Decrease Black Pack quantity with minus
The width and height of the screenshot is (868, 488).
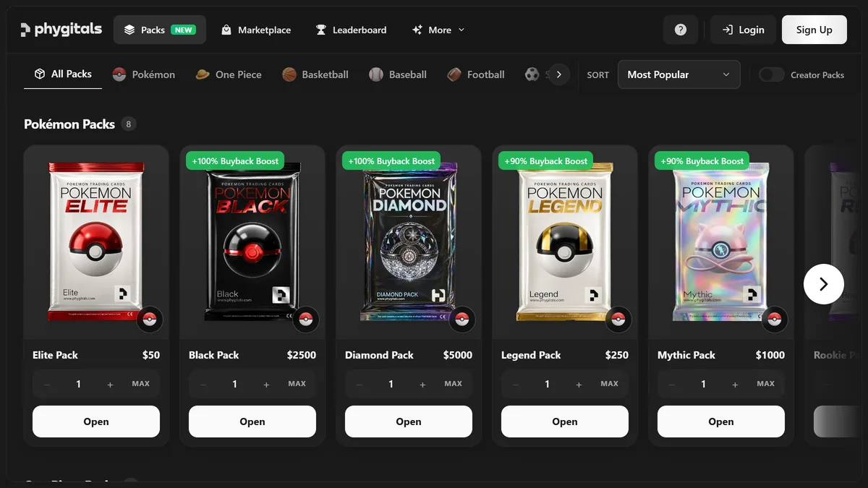click(x=203, y=385)
